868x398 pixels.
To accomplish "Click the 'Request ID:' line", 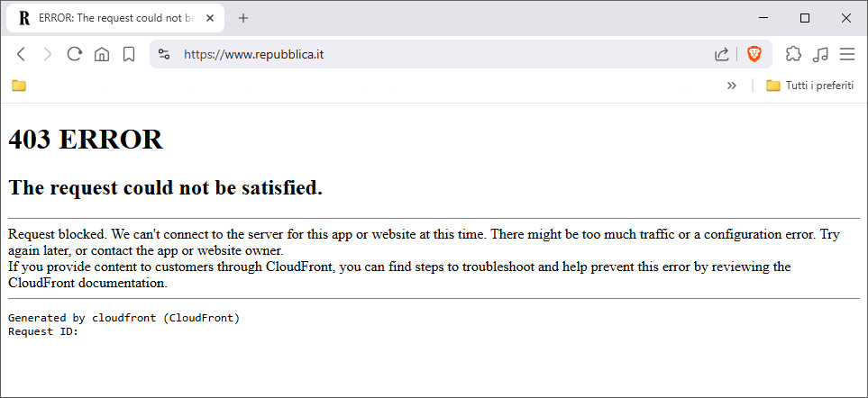I will pyautogui.click(x=44, y=331).
